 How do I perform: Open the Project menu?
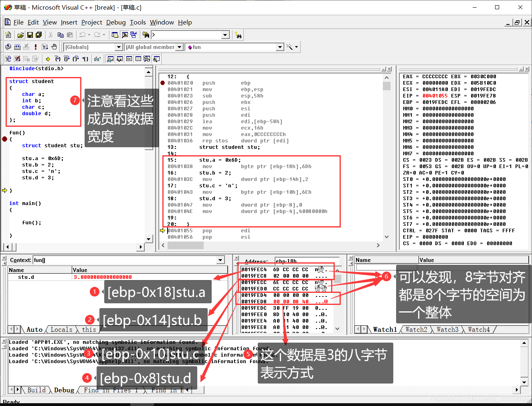[92, 22]
